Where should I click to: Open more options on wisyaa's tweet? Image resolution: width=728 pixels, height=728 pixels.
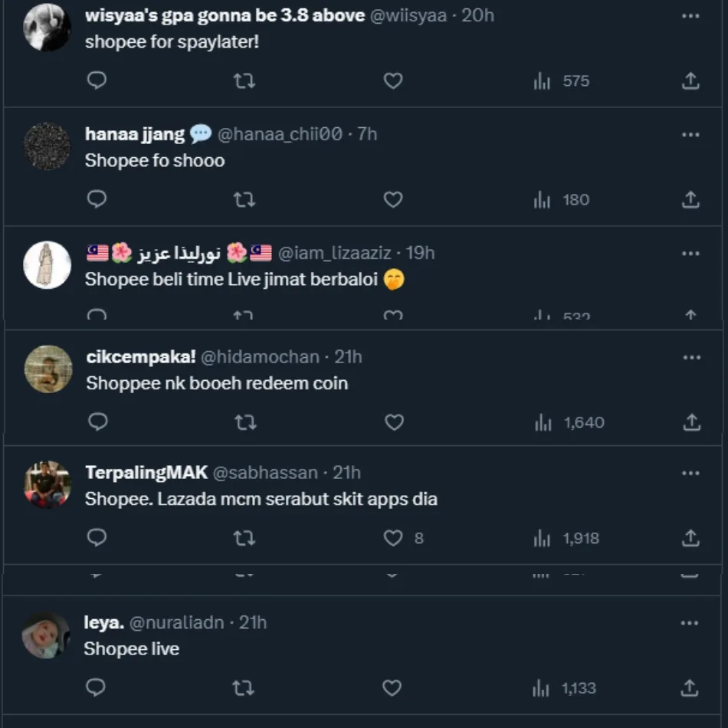[x=690, y=16]
